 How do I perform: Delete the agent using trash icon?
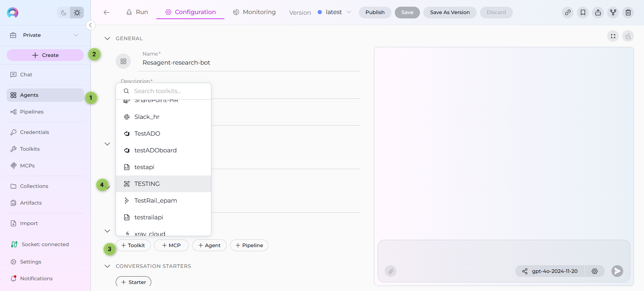click(628, 12)
